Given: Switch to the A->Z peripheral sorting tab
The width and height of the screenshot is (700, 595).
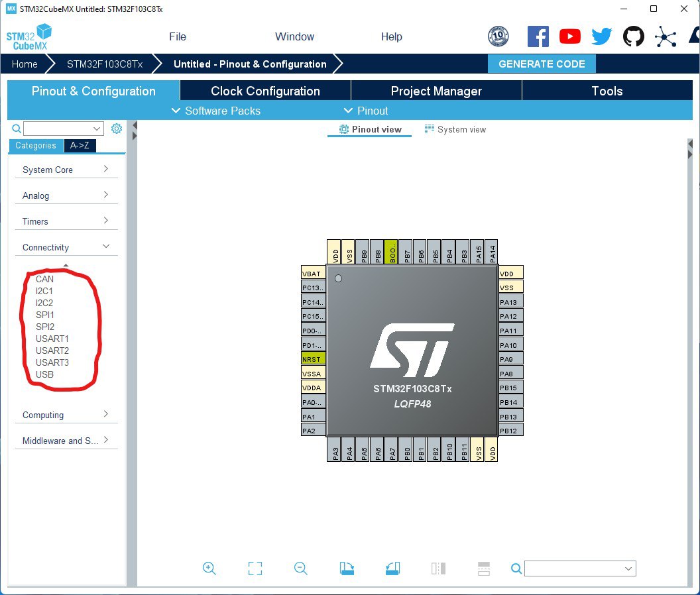Looking at the screenshot, I should (80, 145).
